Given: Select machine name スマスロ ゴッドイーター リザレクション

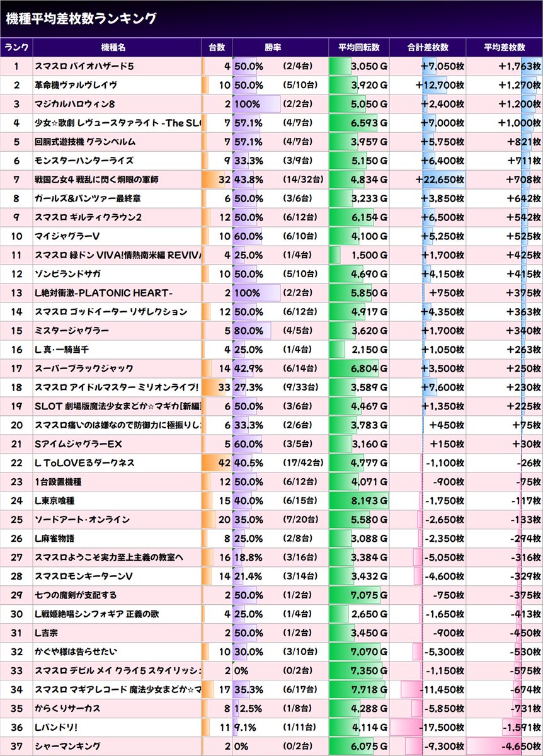Looking at the screenshot, I should coord(111,312).
